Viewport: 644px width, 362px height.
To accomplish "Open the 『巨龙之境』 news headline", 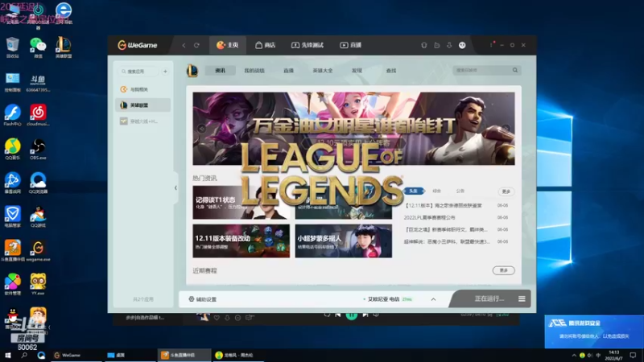I will [x=446, y=229].
